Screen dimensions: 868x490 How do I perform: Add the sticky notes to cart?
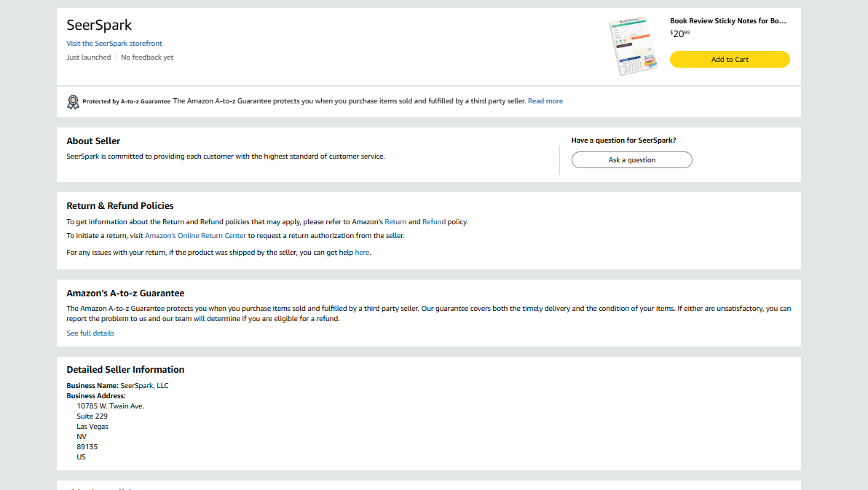[x=729, y=60]
